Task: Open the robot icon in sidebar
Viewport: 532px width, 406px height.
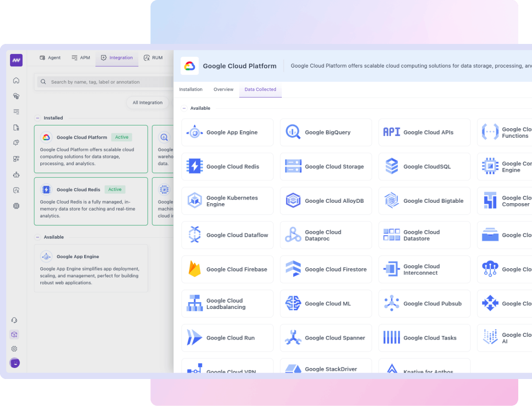Action: [16, 174]
